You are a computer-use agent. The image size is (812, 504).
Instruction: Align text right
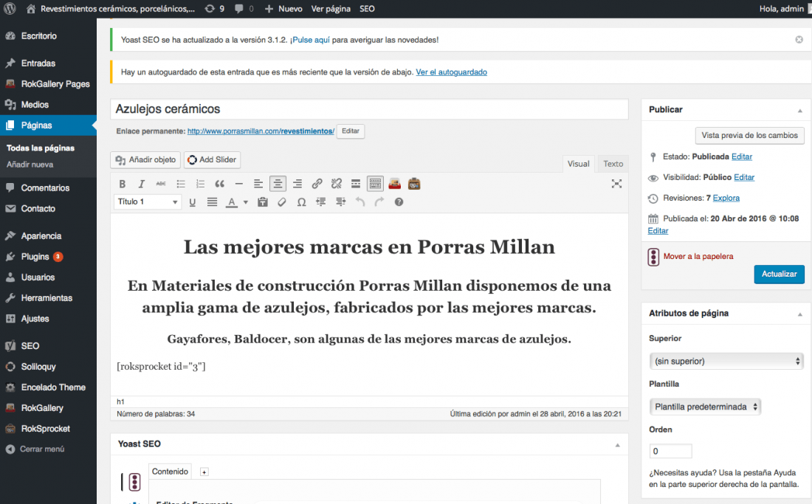point(297,184)
